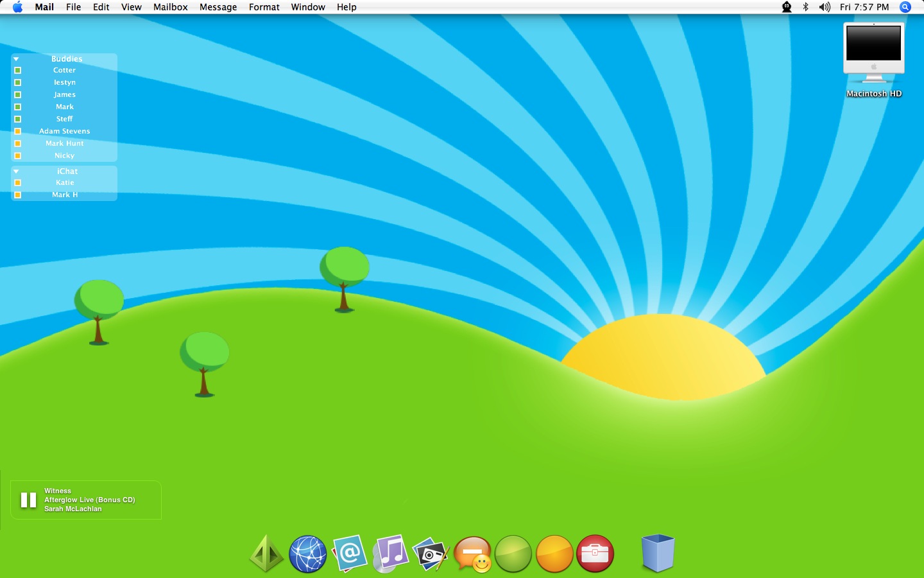Click the Buddies group header

(x=67, y=58)
